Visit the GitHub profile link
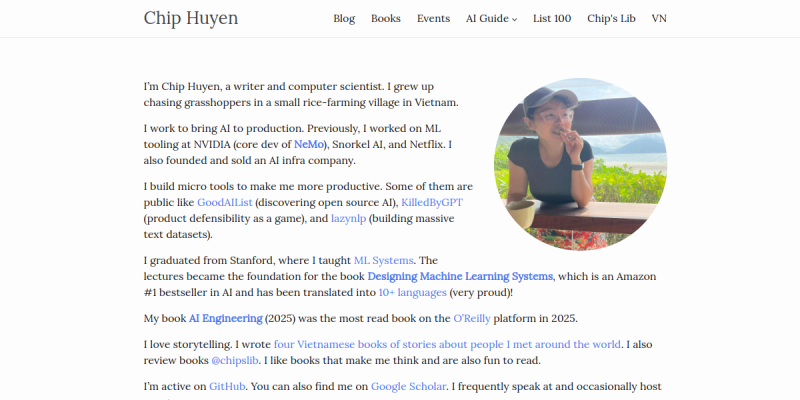Screen dimensions: 800x400 [x=228, y=386]
